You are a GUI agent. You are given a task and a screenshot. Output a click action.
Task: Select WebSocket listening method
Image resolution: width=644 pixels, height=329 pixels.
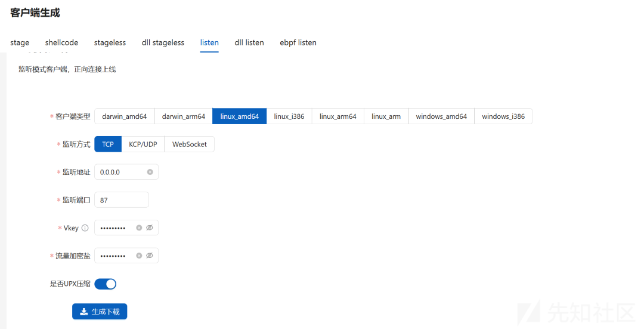(190, 144)
